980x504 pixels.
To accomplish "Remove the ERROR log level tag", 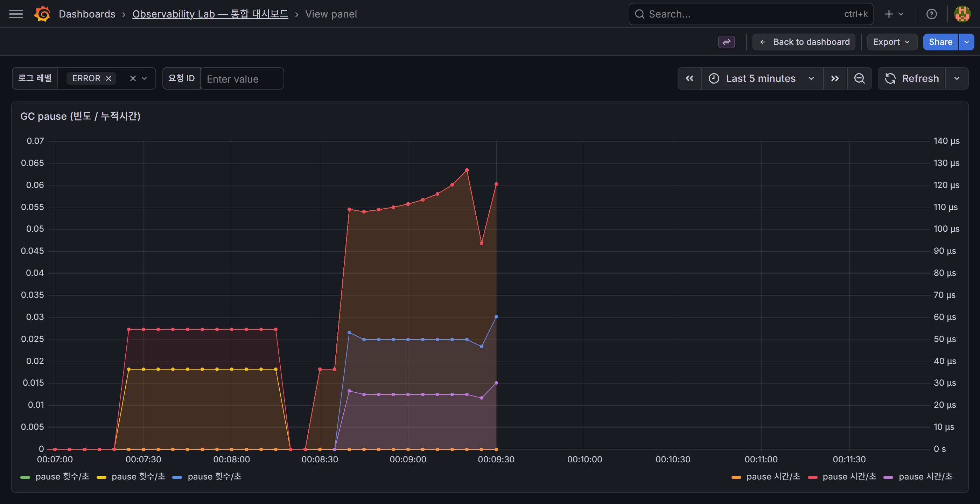I will tap(108, 78).
